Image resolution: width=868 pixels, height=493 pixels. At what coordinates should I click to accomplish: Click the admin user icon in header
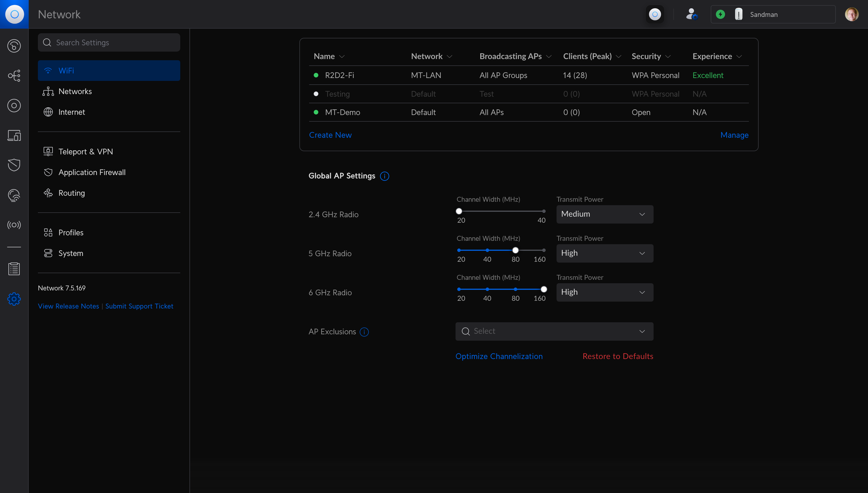[x=692, y=14]
